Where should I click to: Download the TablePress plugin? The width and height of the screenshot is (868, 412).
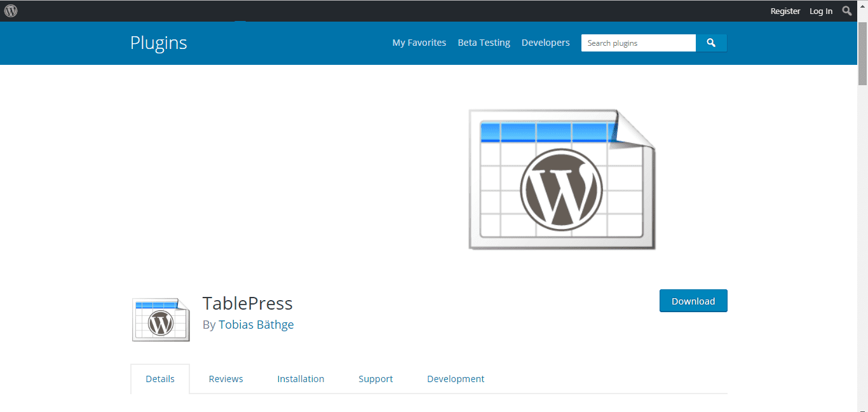click(x=693, y=301)
